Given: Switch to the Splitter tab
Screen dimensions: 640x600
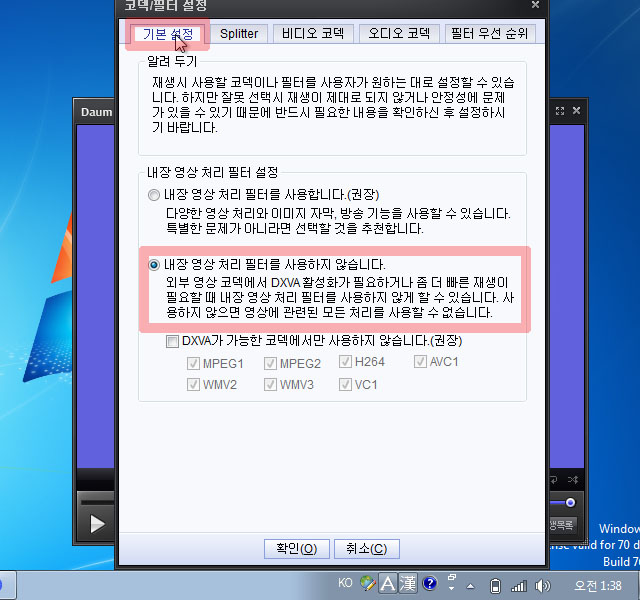Looking at the screenshot, I should tap(239, 34).
